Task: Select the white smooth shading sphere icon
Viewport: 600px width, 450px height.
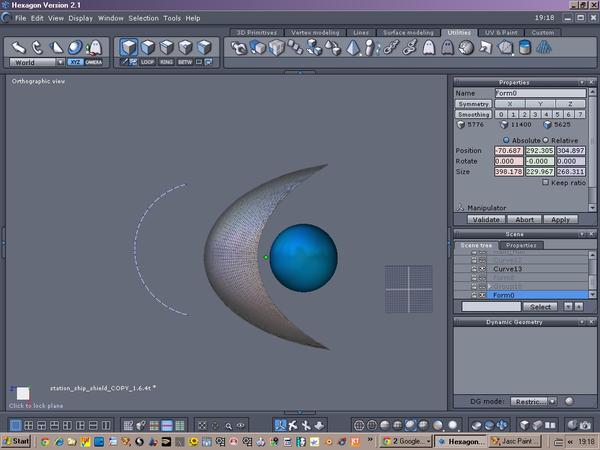Action: tap(452, 425)
